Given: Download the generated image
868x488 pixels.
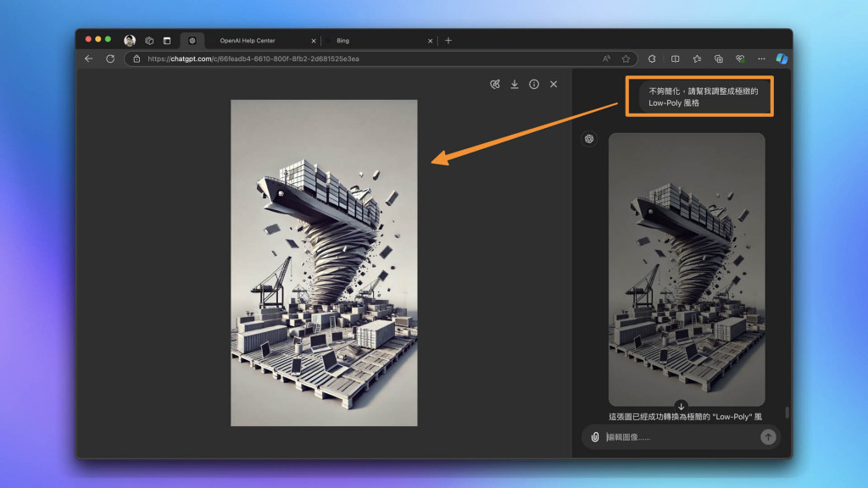Looking at the screenshot, I should tap(515, 84).
